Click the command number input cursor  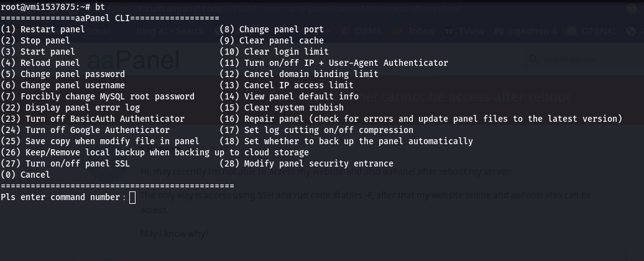click(x=132, y=198)
